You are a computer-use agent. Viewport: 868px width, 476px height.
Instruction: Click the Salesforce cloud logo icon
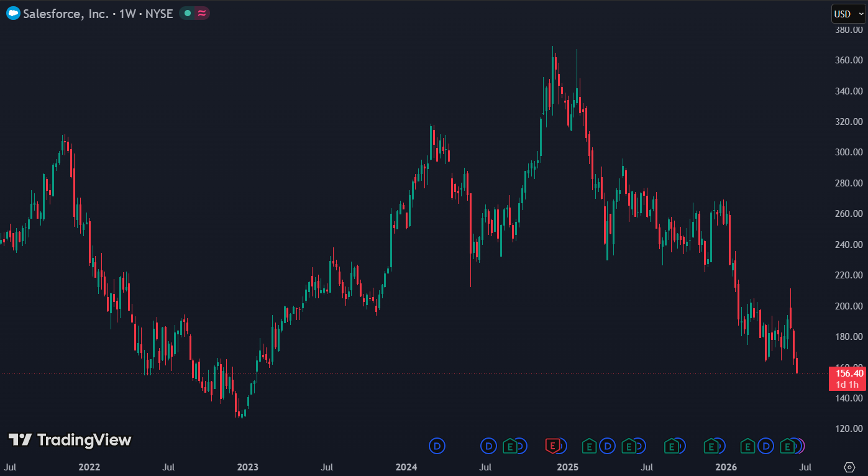coord(13,13)
